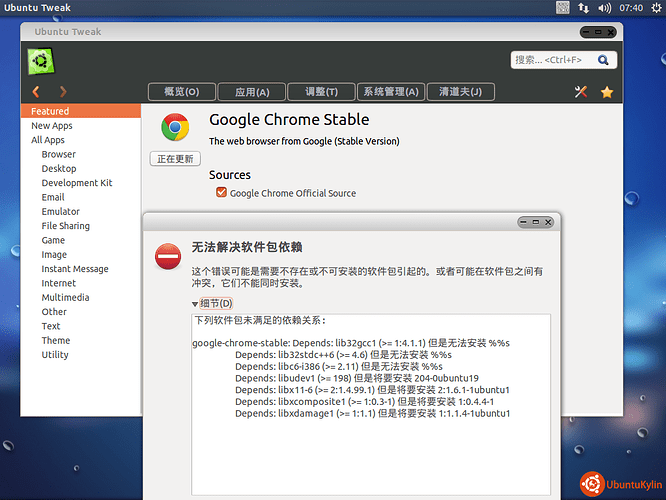
Task: Click the green Ubuntu Tweak logo
Action: [x=41, y=61]
